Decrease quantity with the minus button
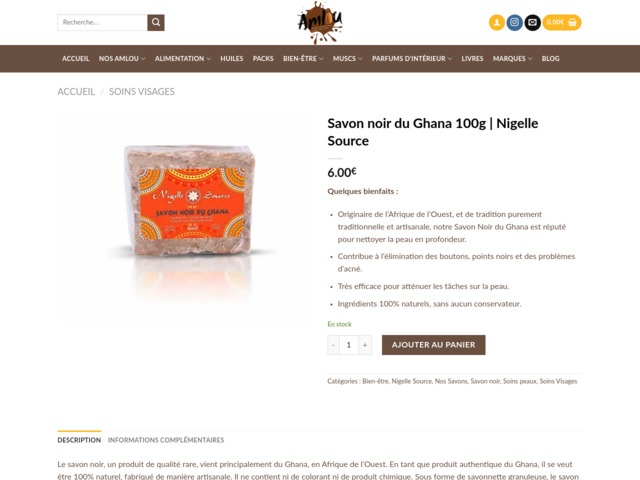 pos(333,345)
